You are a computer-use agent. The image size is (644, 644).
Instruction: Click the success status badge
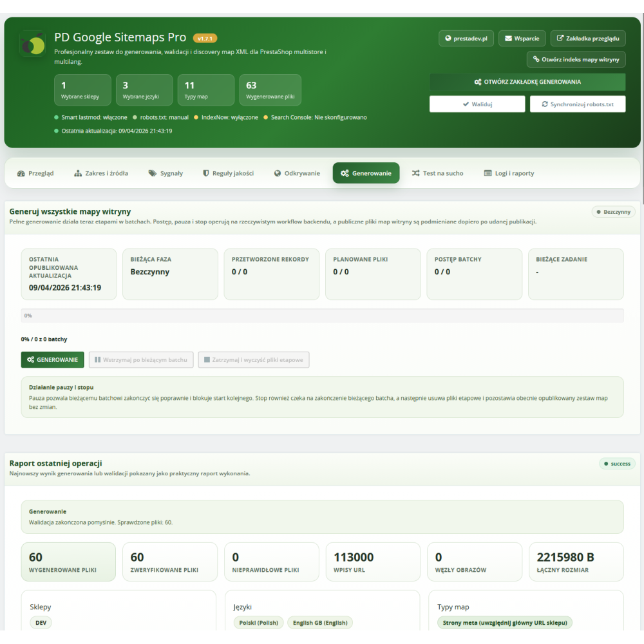coord(618,464)
